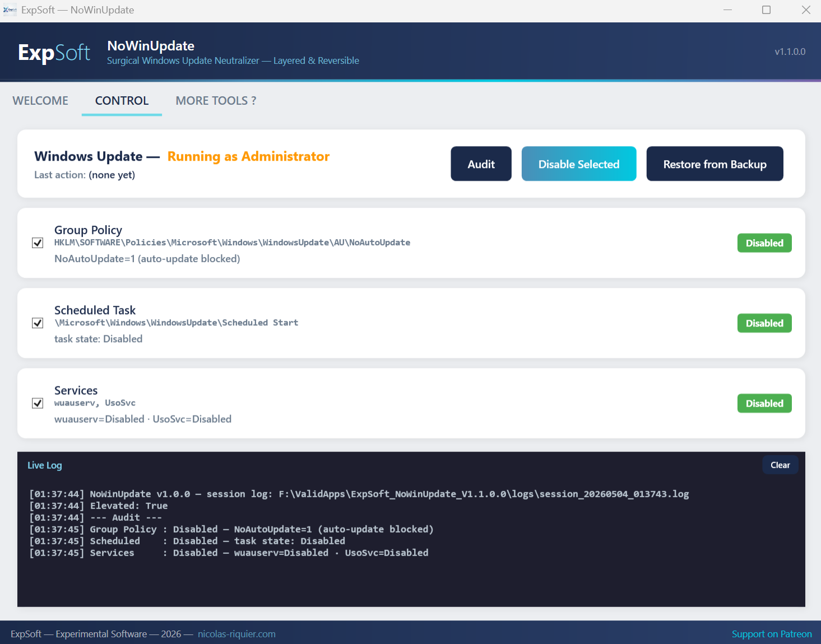
Task: Switch to the CONTROL tab
Action: click(122, 101)
